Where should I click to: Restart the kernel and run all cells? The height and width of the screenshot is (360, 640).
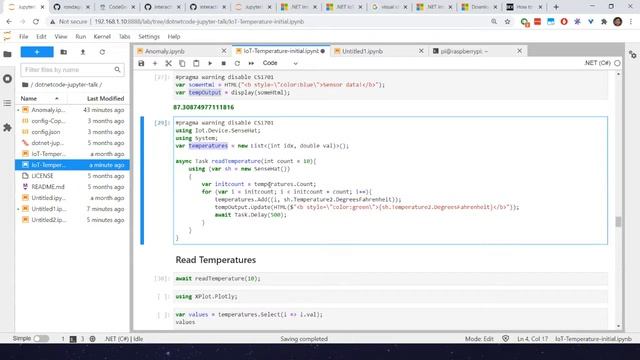point(251,63)
